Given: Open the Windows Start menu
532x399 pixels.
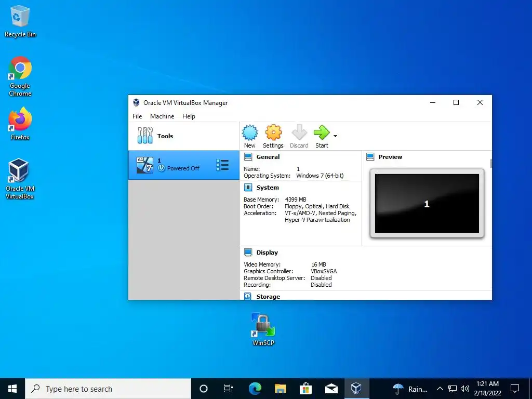Looking at the screenshot, I should [x=12, y=389].
